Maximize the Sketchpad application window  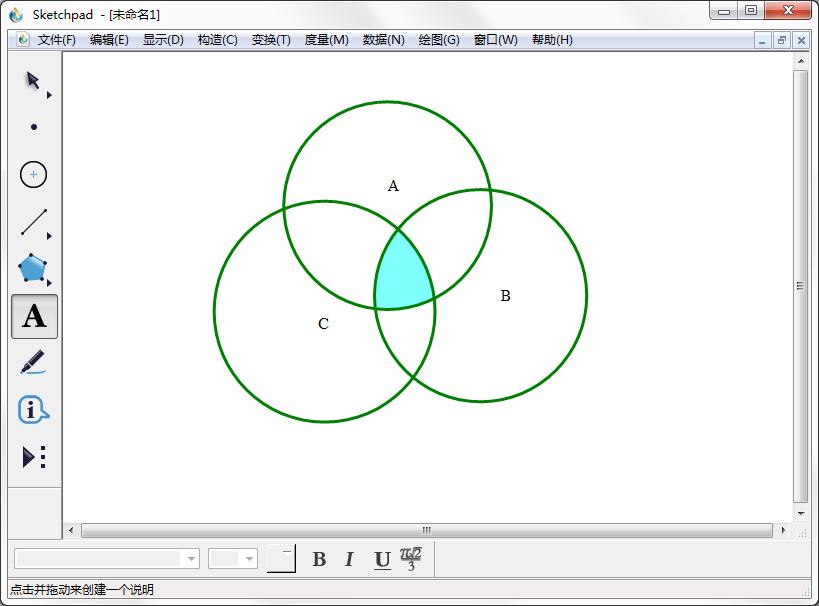click(x=751, y=11)
